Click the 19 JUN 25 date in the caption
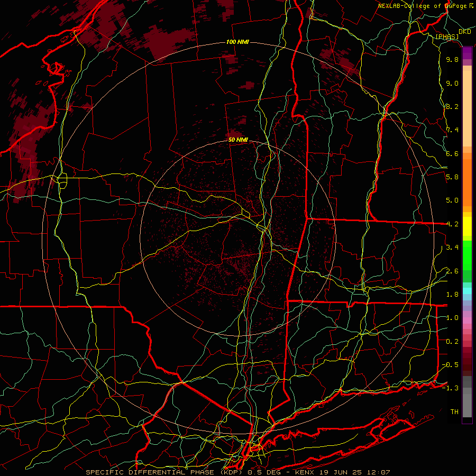Screen dimensions: 476x476 point(340,472)
